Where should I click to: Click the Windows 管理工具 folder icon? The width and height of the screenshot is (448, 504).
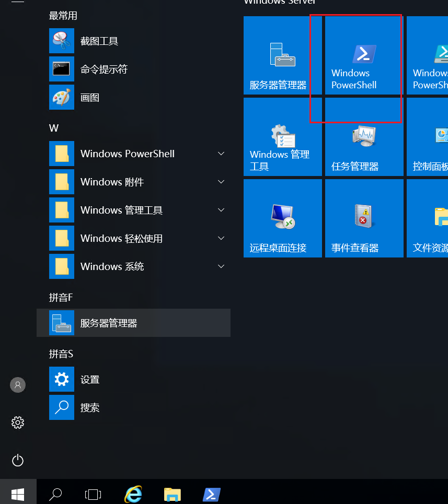click(x=62, y=210)
